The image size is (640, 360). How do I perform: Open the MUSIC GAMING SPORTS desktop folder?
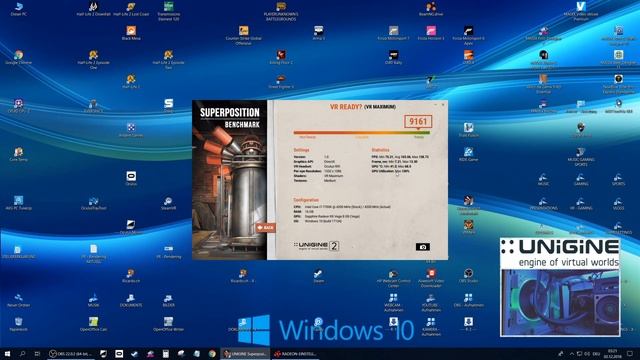pos(581,157)
